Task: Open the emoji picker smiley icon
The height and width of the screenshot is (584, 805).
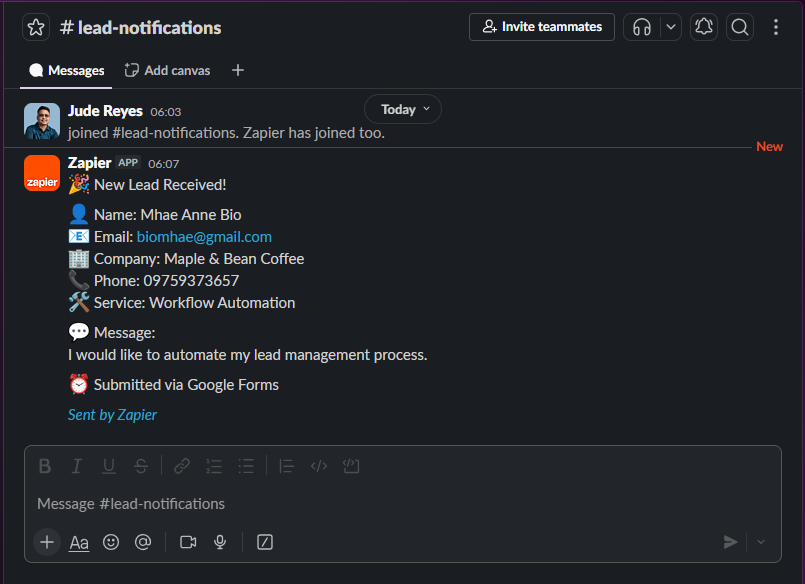Action: click(111, 542)
